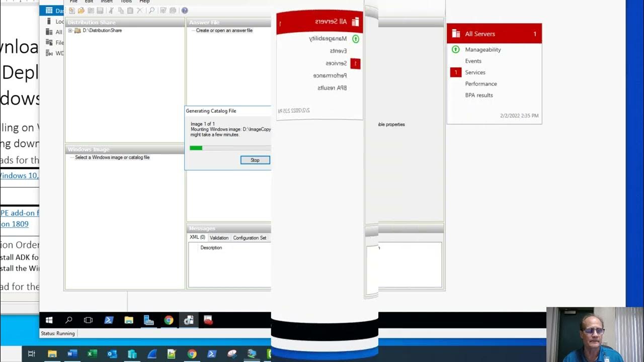The height and width of the screenshot is (362, 644).
Task: Open the Start menu on inner taskbar
Action: [49, 320]
